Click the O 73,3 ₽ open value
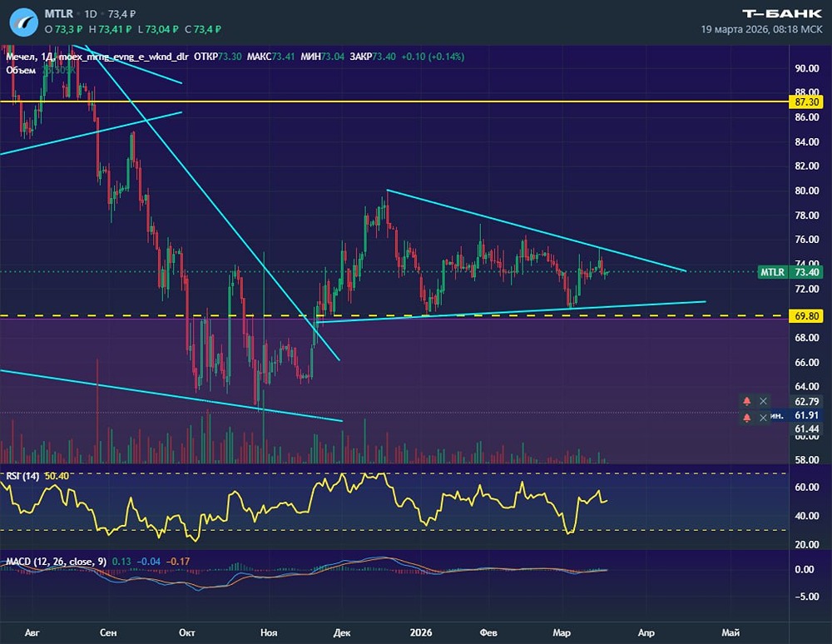Image resolution: width=832 pixels, height=644 pixels. pyautogui.click(x=64, y=29)
